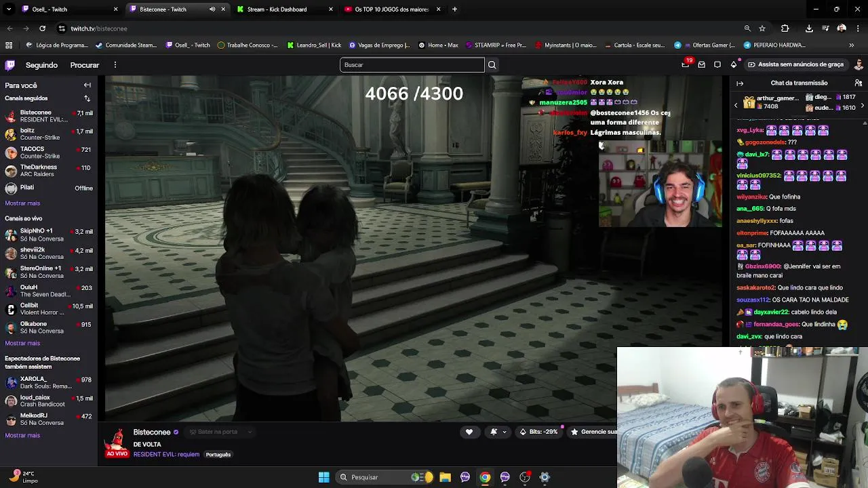Screen dimensions: 868x488
Task: Click the Chrome icon in taskbar
Action: (485, 477)
